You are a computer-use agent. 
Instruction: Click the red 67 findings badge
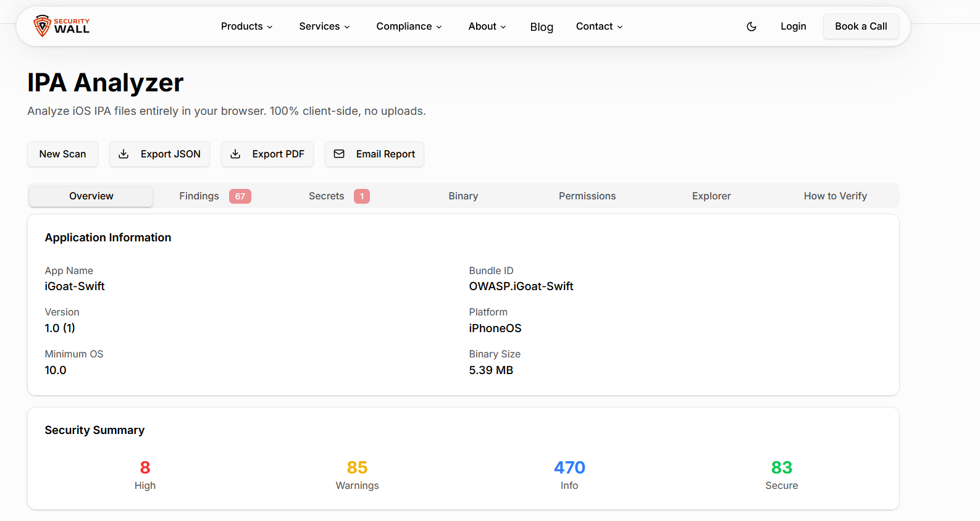(x=240, y=196)
